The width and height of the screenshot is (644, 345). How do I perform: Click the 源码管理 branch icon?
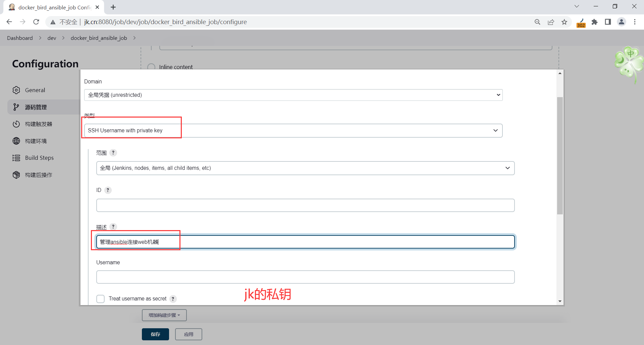(16, 107)
